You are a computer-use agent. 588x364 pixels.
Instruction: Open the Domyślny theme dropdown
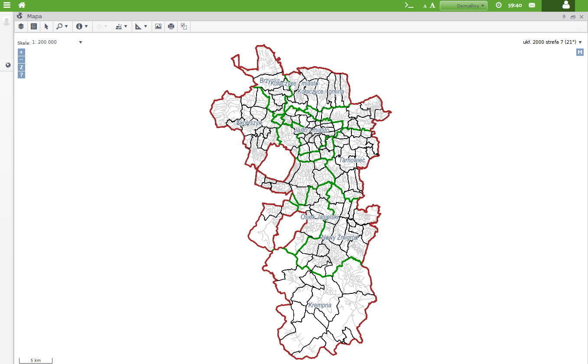[x=463, y=6]
